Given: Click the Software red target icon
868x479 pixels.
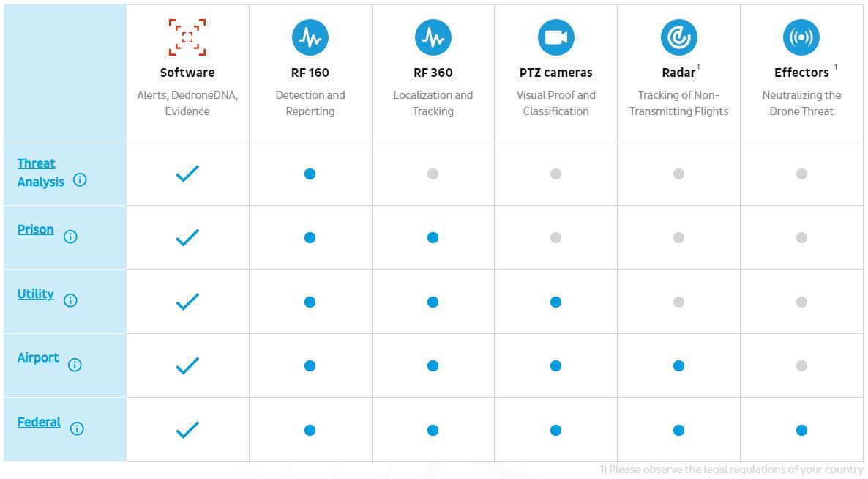Looking at the screenshot, I should pyautogui.click(x=187, y=37).
